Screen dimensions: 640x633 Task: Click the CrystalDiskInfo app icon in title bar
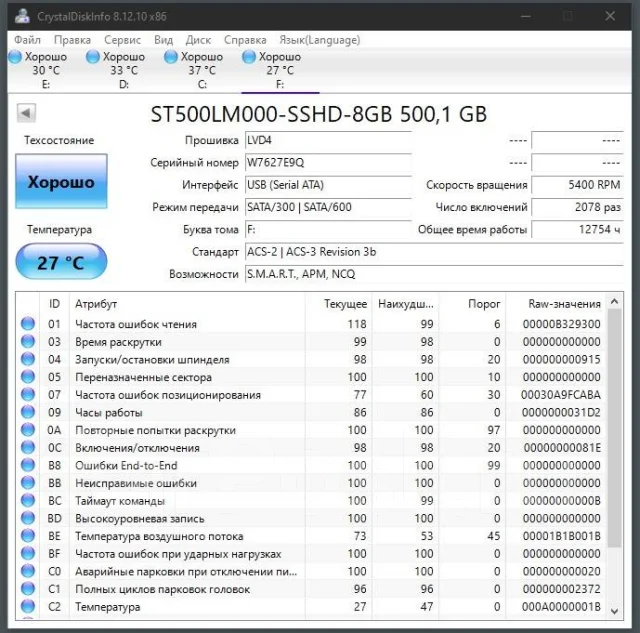click(22, 16)
